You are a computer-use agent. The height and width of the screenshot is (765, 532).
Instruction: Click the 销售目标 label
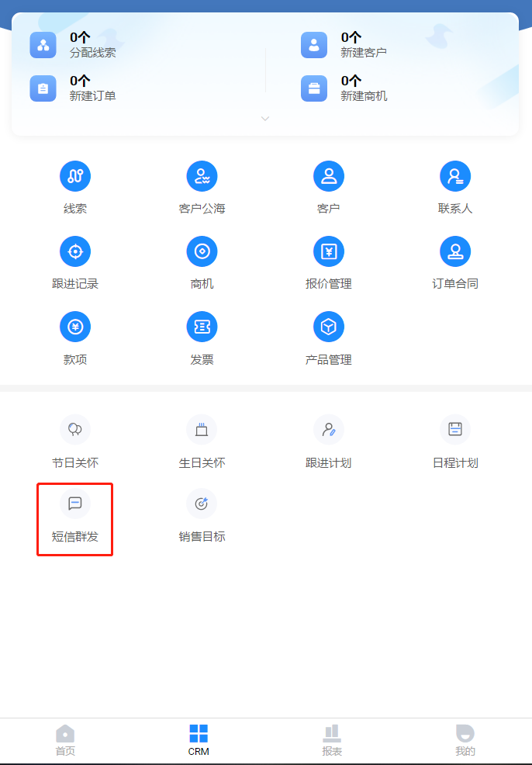(x=202, y=537)
